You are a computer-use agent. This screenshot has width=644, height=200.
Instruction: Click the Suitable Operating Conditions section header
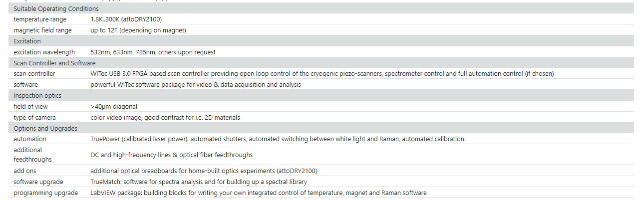coord(56,9)
